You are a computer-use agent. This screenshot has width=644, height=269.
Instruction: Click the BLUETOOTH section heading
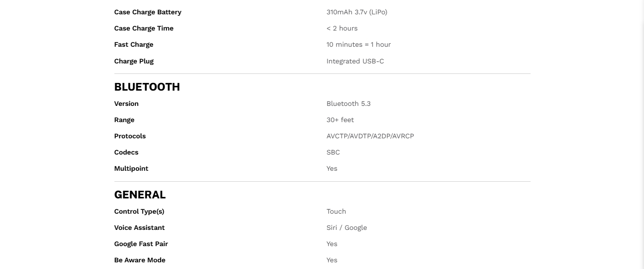(x=147, y=87)
